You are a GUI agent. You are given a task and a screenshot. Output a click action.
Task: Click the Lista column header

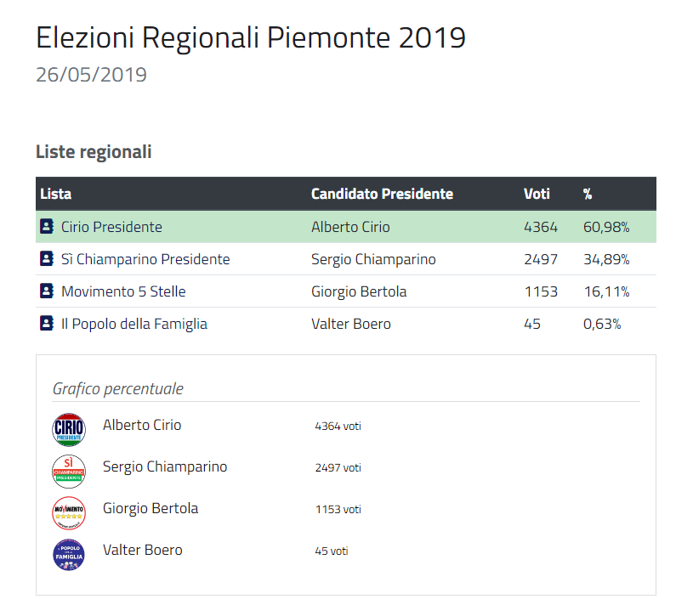click(55, 194)
